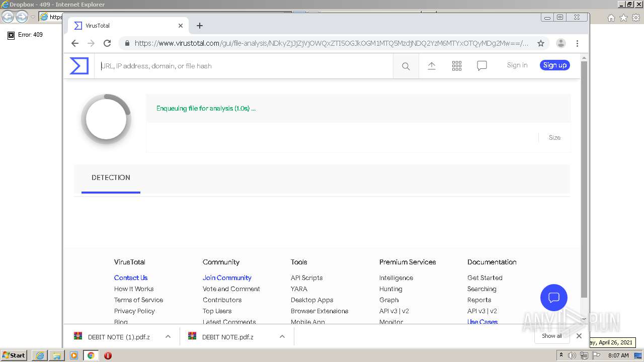
Task: Open the apps grid icon
Action: point(457,66)
